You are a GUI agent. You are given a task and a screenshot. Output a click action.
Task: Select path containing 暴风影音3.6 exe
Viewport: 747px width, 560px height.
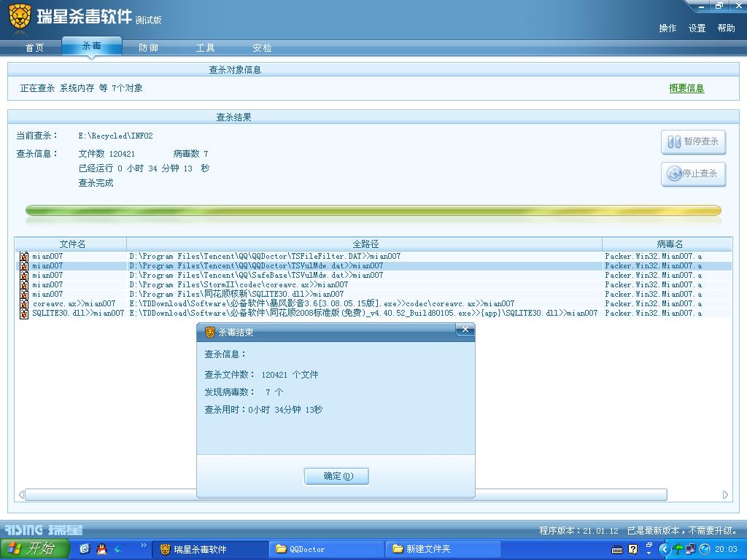pyautogui.click(x=322, y=304)
